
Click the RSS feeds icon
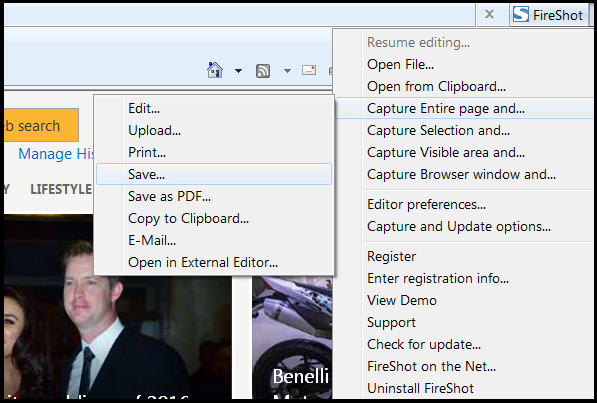[263, 71]
